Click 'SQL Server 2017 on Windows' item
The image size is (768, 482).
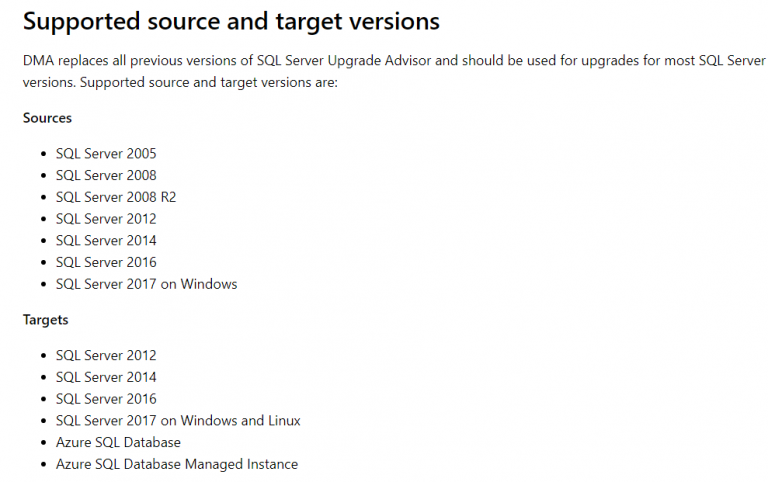(146, 284)
